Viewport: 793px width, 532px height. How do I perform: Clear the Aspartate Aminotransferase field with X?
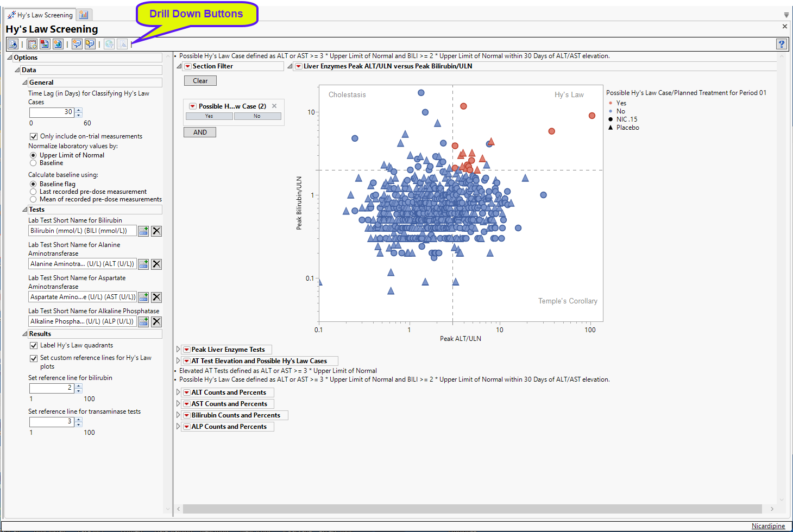pyautogui.click(x=156, y=297)
